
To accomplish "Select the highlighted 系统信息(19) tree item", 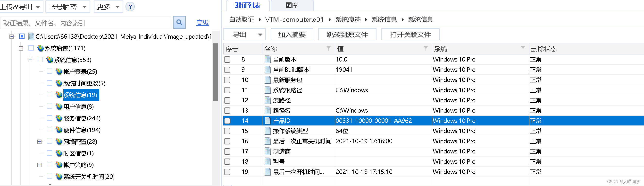I will (x=81, y=95).
